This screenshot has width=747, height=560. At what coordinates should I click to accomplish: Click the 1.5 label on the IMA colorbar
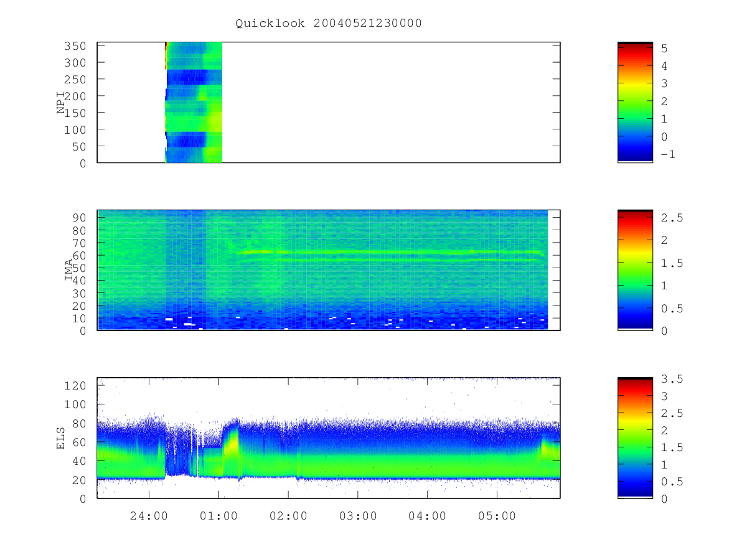coord(671,263)
